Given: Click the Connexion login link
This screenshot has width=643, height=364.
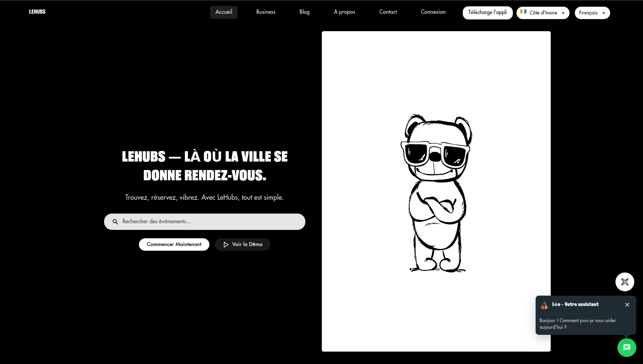Looking at the screenshot, I should coord(433,12).
